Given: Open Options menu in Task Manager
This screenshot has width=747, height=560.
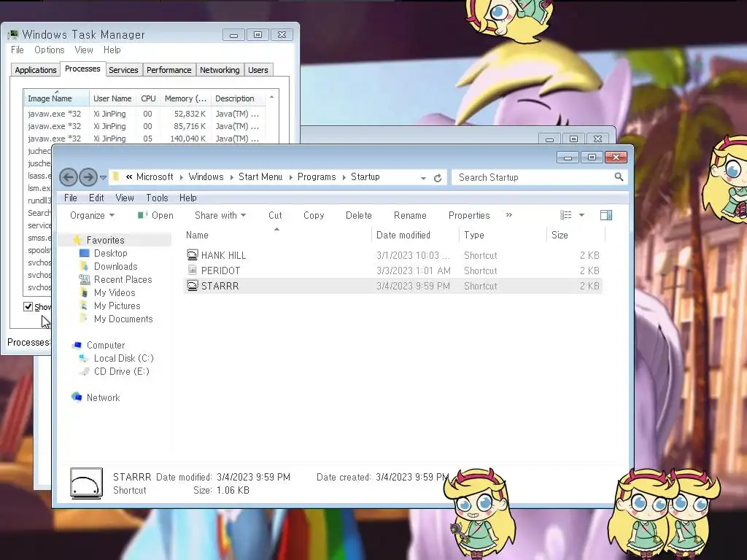Looking at the screenshot, I should (x=49, y=50).
